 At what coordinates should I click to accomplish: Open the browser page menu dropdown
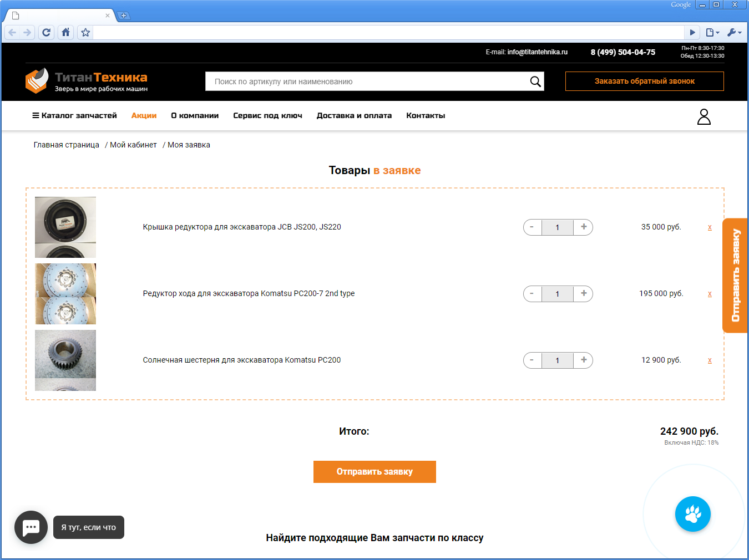coord(712,32)
